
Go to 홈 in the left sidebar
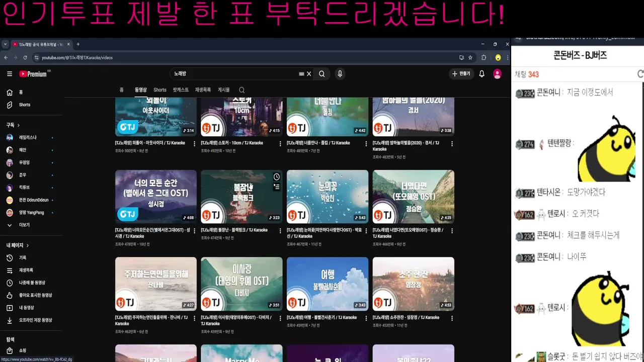(x=31, y=93)
